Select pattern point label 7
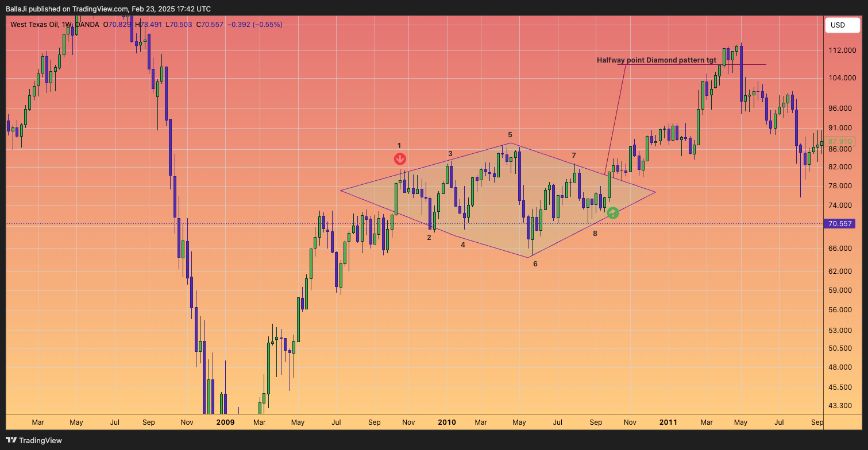The height and width of the screenshot is (450, 868). click(574, 156)
